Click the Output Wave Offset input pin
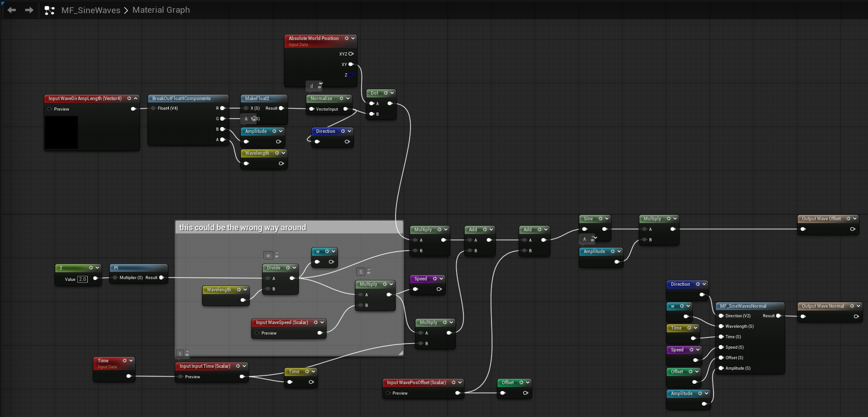The width and height of the screenshot is (868, 417). click(803, 229)
